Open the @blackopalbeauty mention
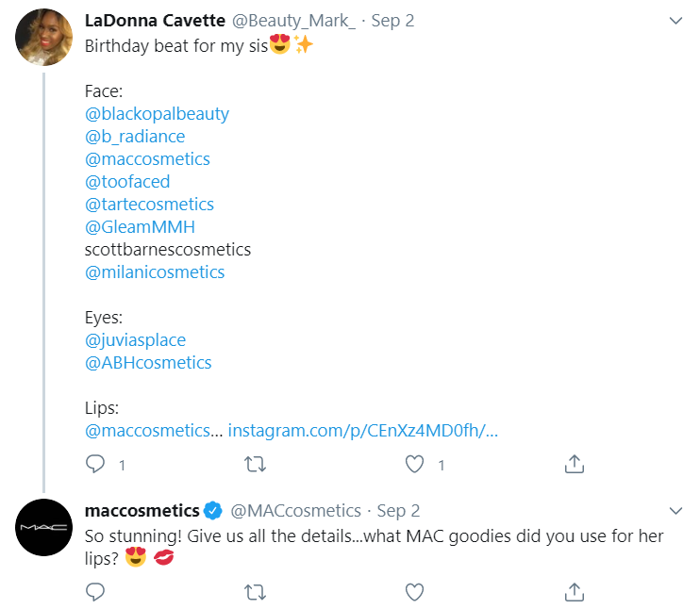This screenshot has width=700, height=609. (157, 114)
